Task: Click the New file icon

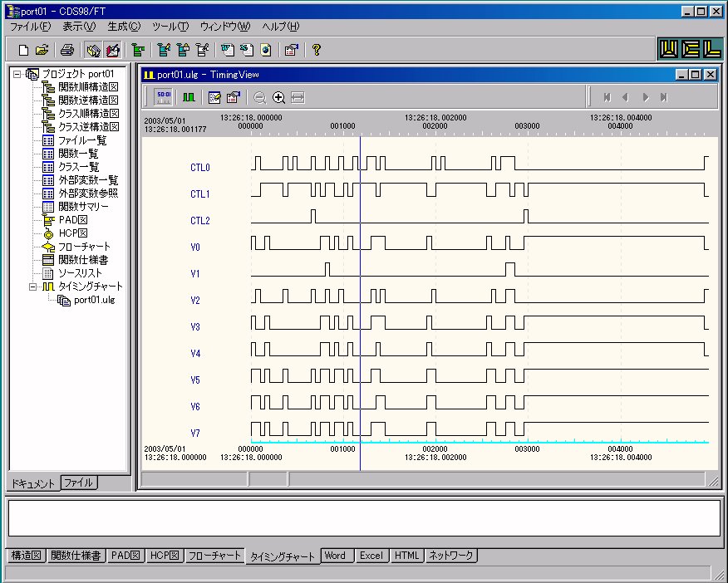Action: [x=23, y=50]
